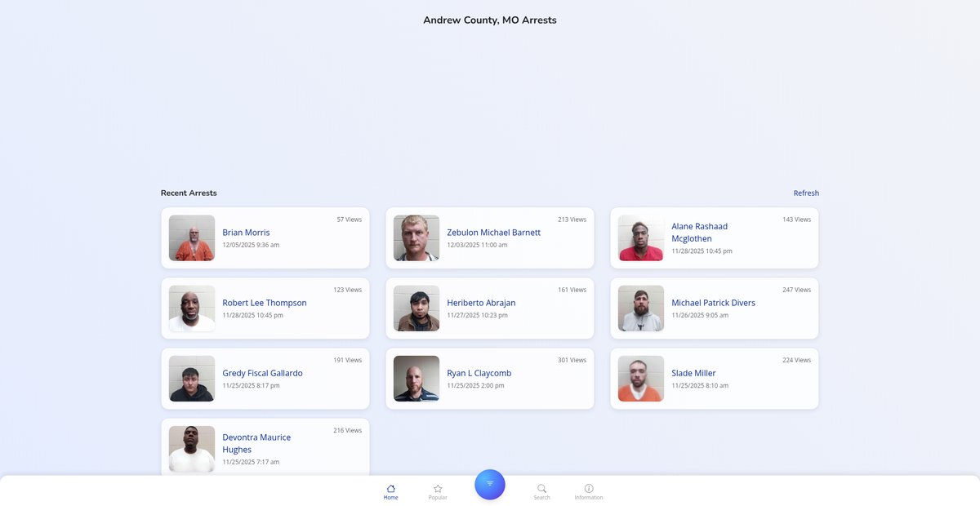Click the '213 Views' count
Image resolution: width=980 pixels, height=506 pixels.
tap(572, 220)
